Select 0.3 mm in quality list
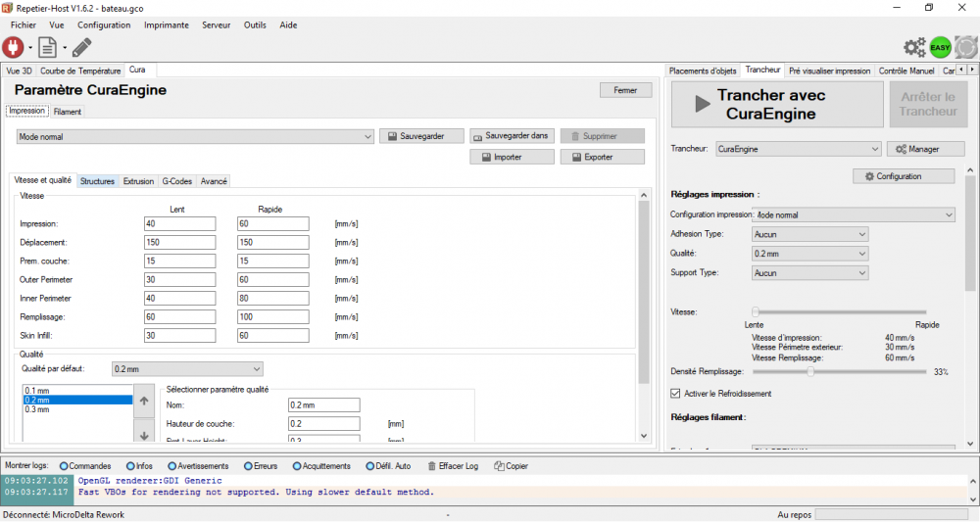This screenshot has width=980, height=522. 77,409
